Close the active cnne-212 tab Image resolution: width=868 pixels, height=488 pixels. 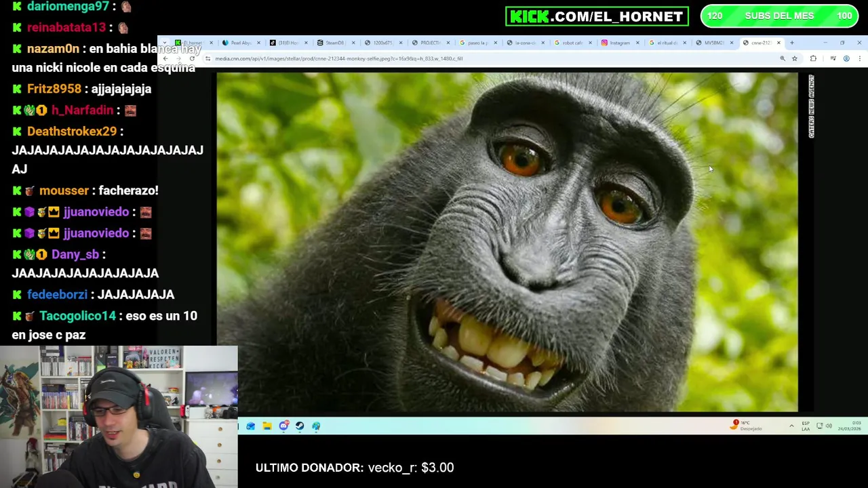(x=778, y=43)
